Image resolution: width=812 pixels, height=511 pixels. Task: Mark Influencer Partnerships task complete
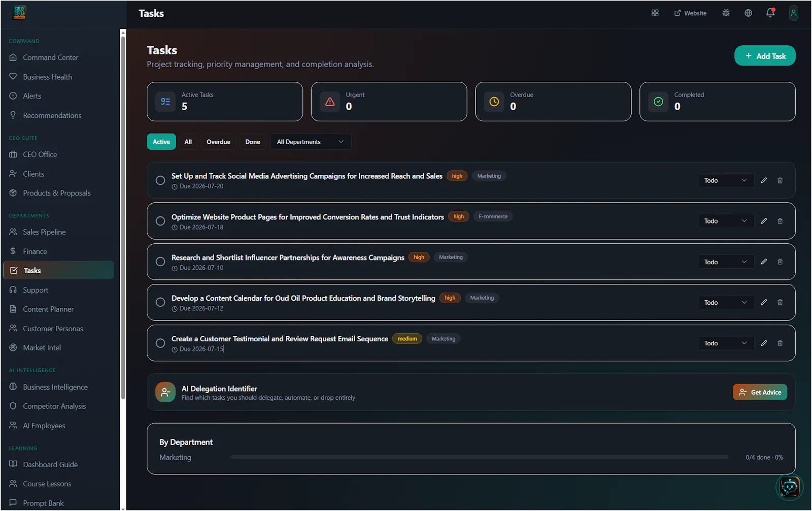pos(160,262)
